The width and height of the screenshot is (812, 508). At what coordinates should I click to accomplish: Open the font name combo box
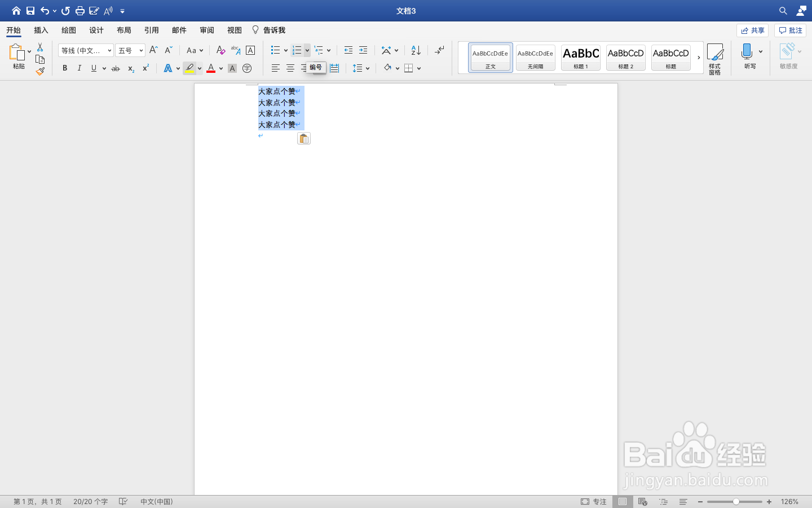coord(86,50)
